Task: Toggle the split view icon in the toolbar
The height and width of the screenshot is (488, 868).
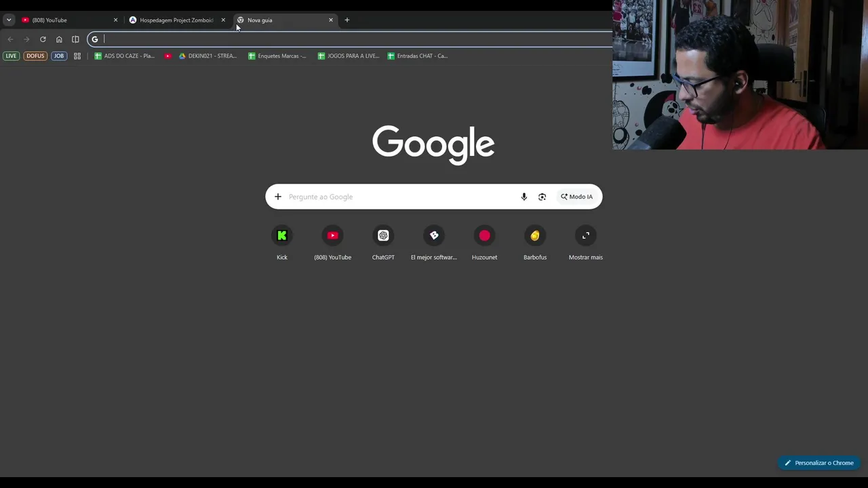Action: click(x=75, y=39)
